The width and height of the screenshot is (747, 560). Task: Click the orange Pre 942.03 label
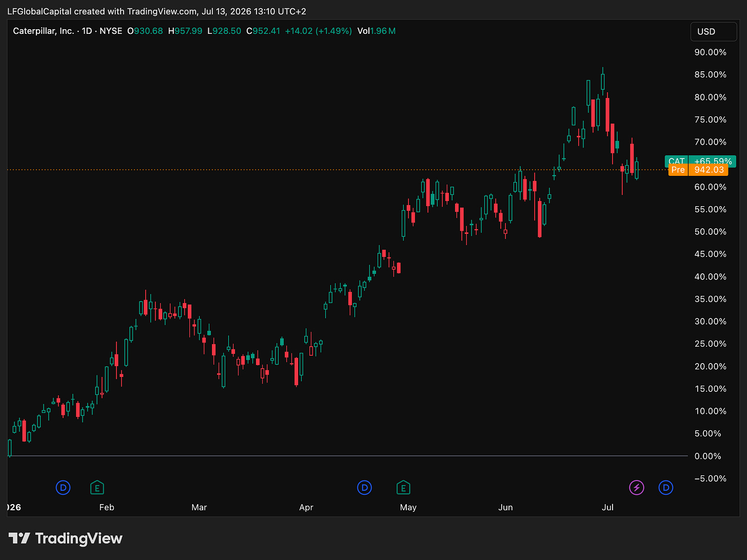click(698, 170)
